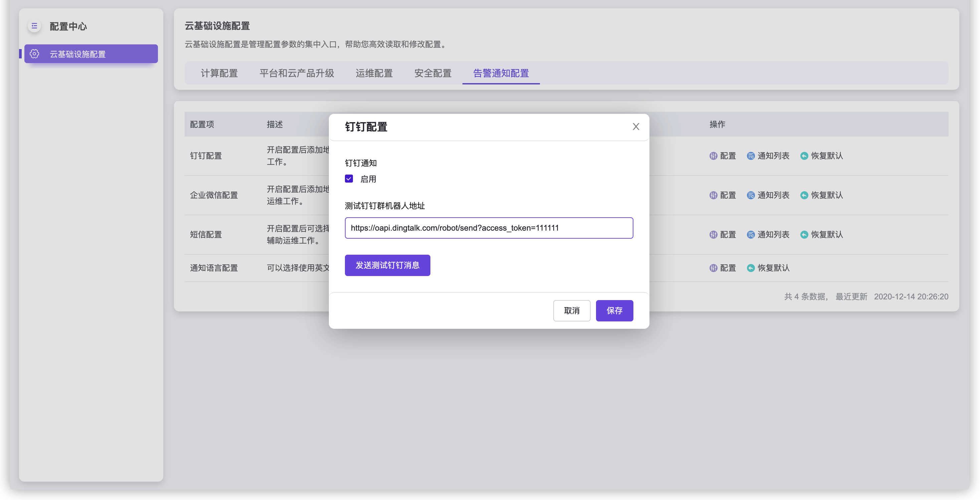Screen dimensions: 980x500
Task: Click the 取消 button
Action: point(571,311)
